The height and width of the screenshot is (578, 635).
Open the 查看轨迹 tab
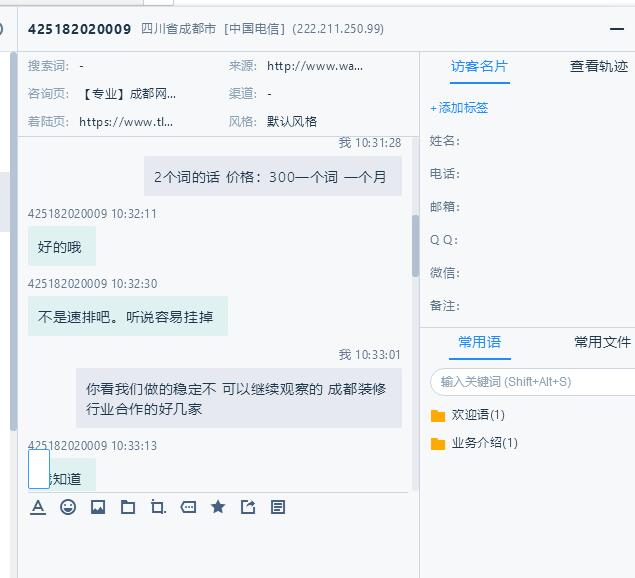(599, 67)
